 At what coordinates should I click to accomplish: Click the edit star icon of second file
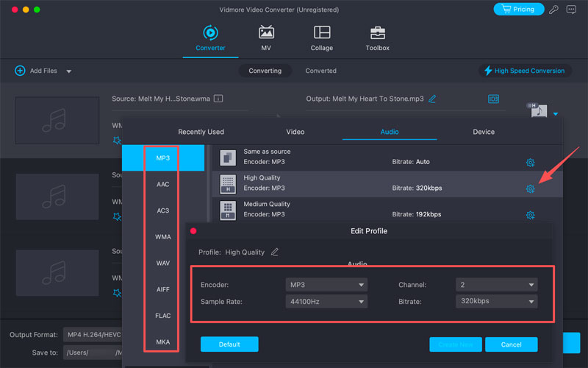coord(117,216)
